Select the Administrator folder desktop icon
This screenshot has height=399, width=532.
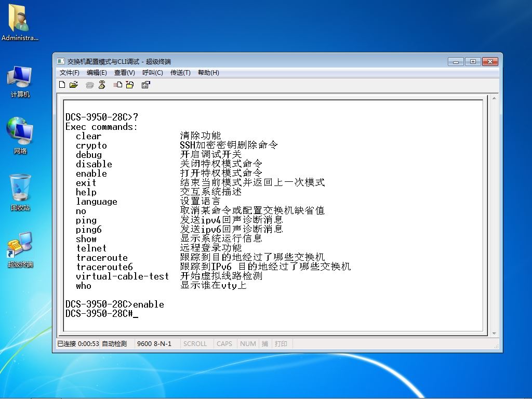click(20, 23)
